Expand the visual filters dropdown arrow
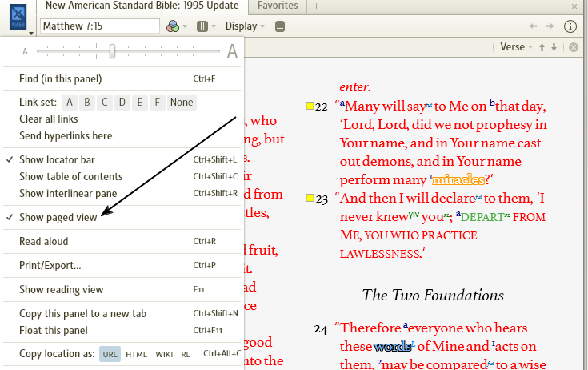The height and width of the screenshot is (370, 588). click(185, 26)
